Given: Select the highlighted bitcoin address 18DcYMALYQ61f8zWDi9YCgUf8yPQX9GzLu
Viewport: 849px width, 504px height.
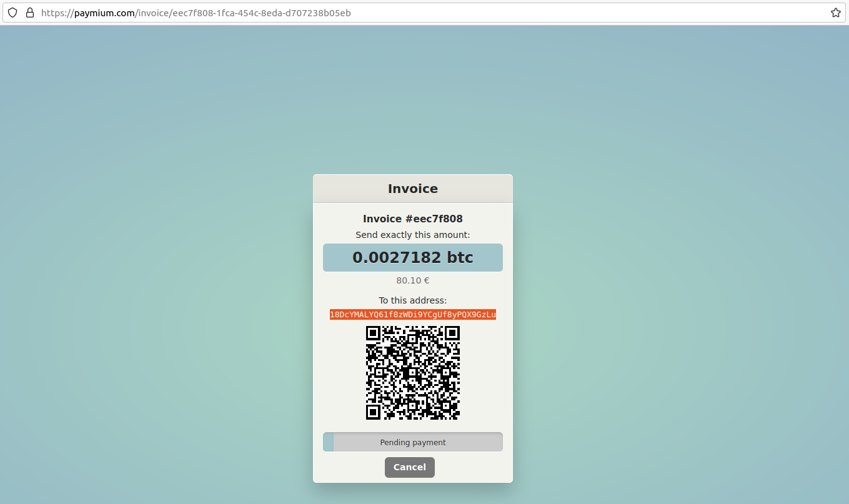Looking at the screenshot, I should [413, 315].
